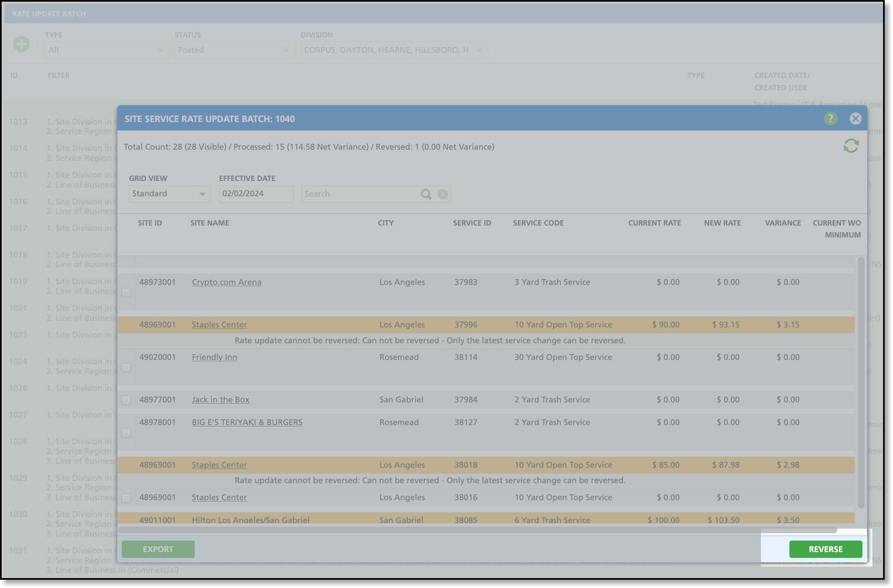Clear the search field with the X icon

point(443,194)
